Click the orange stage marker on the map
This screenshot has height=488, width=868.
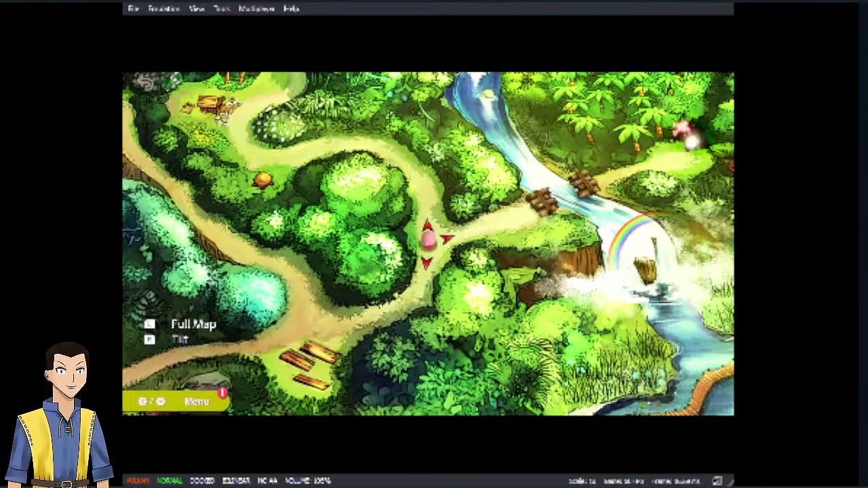point(263,180)
